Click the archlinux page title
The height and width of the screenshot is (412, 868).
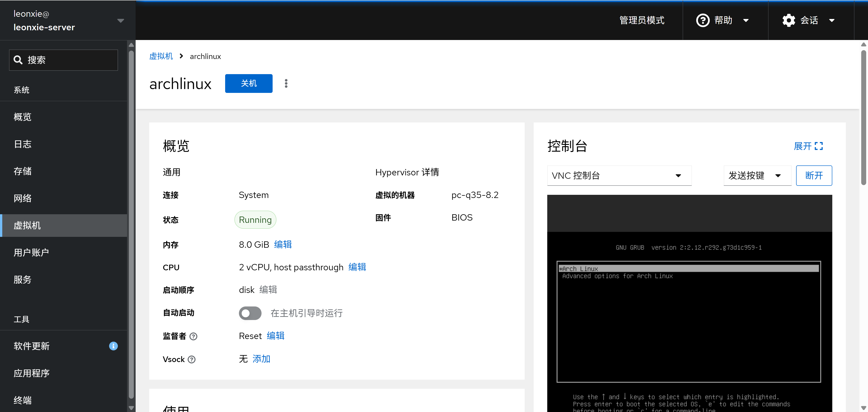click(x=180, y=84)
